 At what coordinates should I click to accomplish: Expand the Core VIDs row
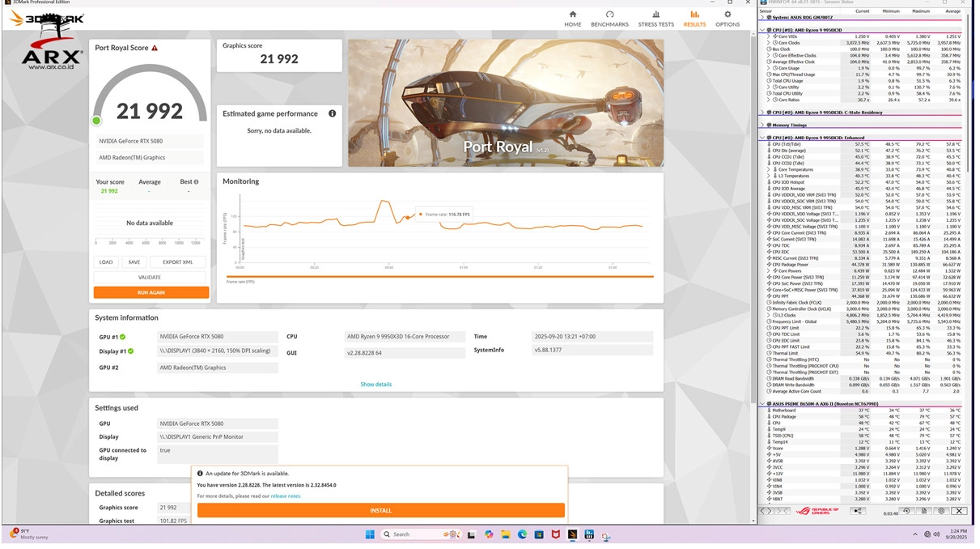pos(769,36)
